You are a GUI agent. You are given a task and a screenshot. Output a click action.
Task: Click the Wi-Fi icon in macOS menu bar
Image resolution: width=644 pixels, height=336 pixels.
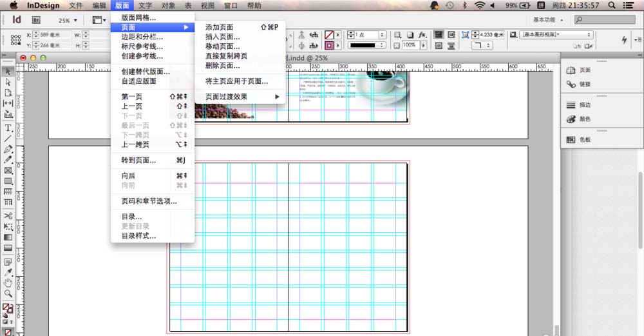480,5
